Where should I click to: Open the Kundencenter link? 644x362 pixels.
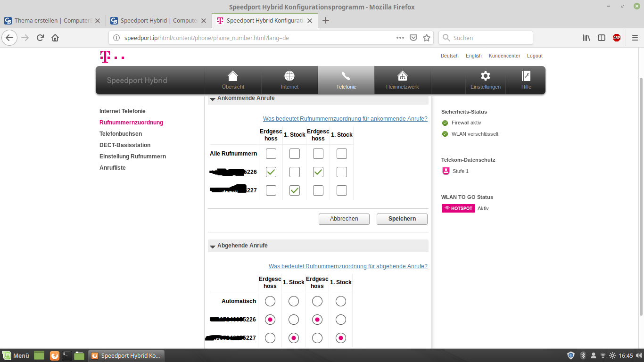coord(504,56)
